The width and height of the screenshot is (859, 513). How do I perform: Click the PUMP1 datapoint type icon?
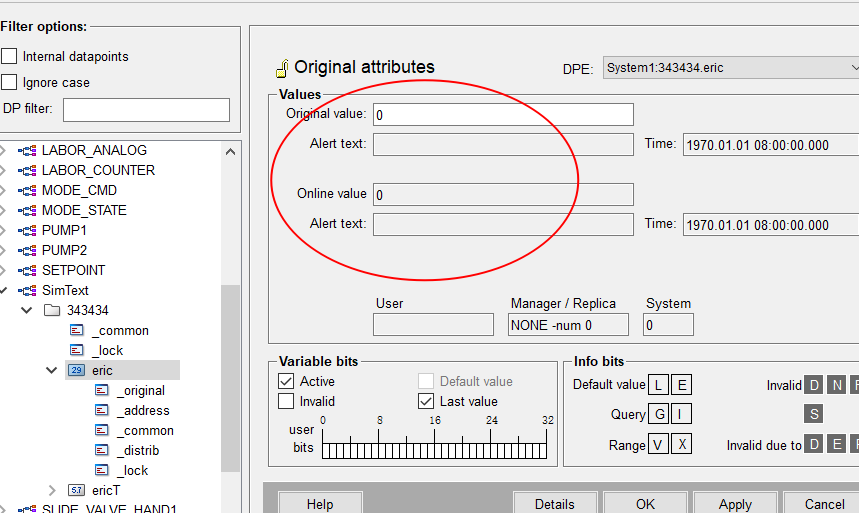[x=27, y=231]
